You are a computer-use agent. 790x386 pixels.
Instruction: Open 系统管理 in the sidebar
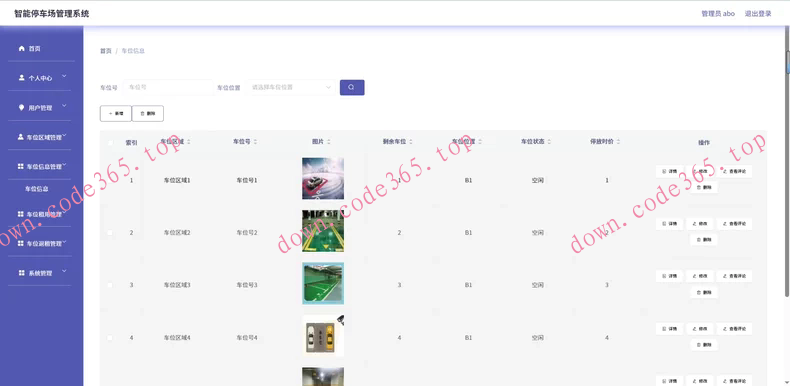pos(41,273)
